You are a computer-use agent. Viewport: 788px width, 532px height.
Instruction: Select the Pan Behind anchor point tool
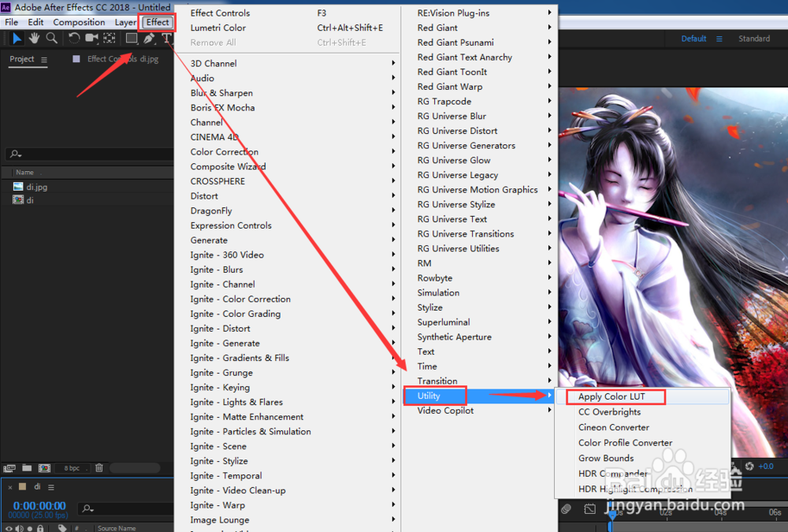point(109,38)
